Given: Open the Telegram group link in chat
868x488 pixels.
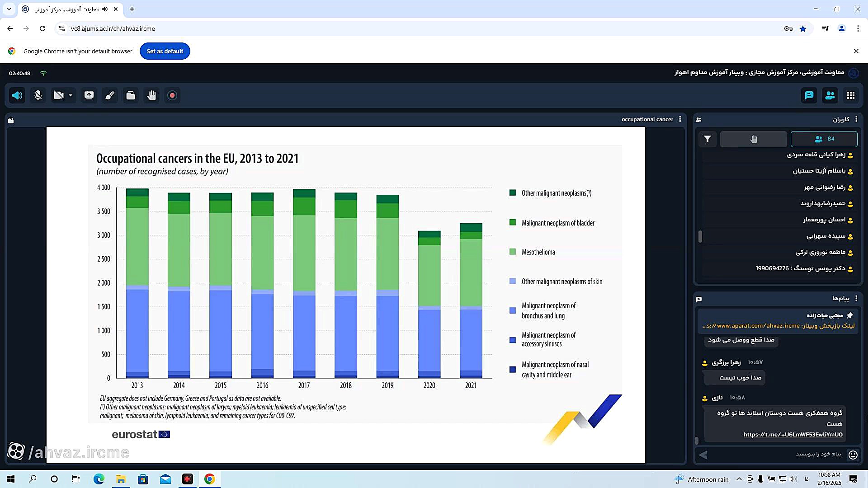Looking at the screenshot, I should pos(793,435).
